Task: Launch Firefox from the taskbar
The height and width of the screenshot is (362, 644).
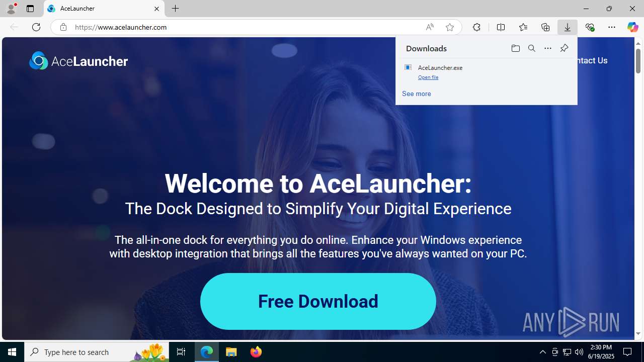Action: [256, 352]
